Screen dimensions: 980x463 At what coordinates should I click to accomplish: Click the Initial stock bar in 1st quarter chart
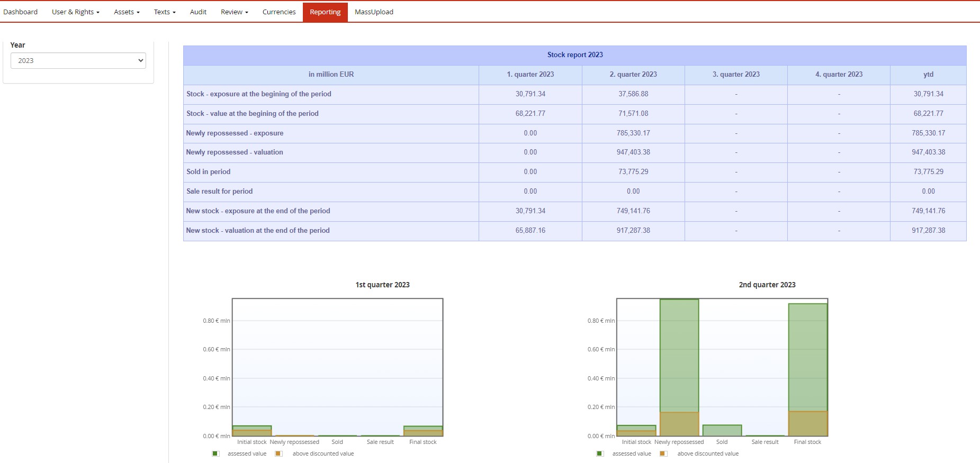pyautogui.click(x=252, y=431)
